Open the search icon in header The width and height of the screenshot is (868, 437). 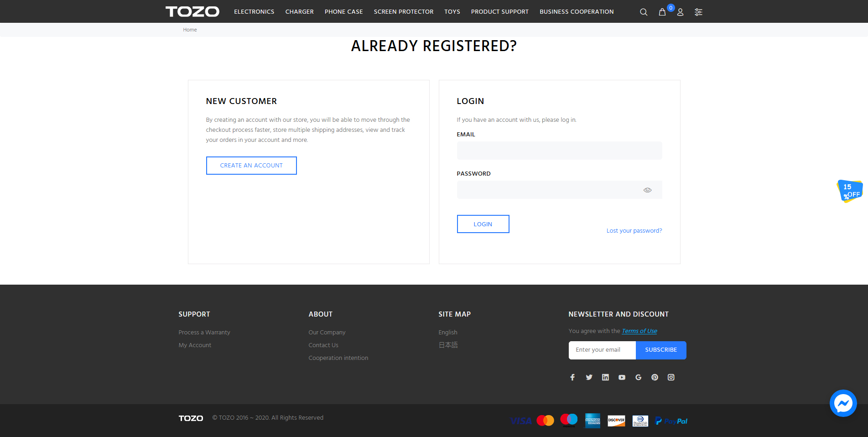tap(644, 12)
